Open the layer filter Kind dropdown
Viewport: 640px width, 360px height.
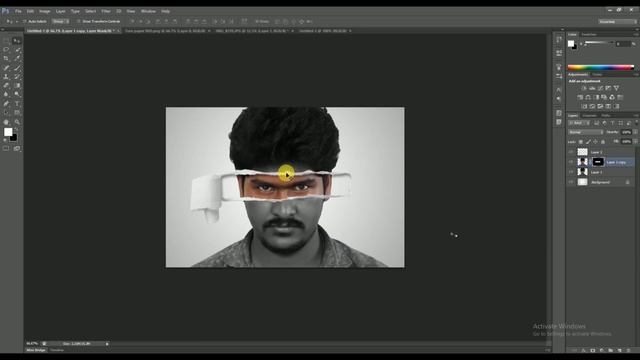point(579,123)
